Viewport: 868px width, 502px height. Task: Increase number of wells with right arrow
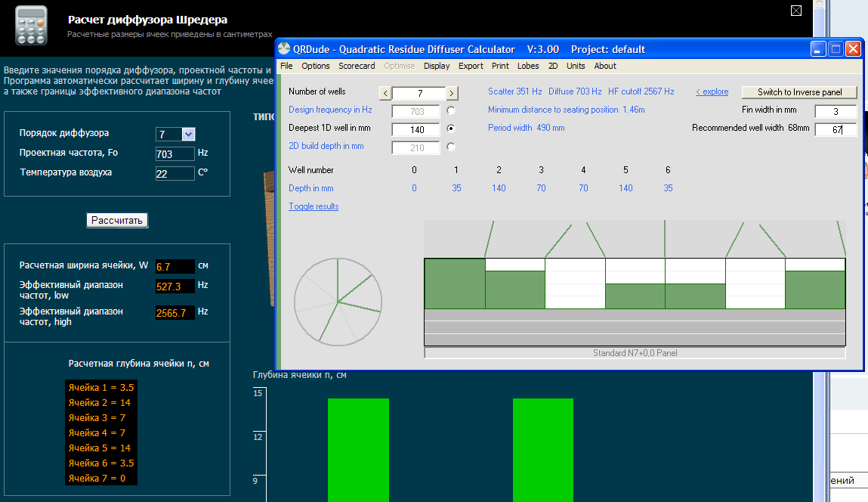point(452,93)
